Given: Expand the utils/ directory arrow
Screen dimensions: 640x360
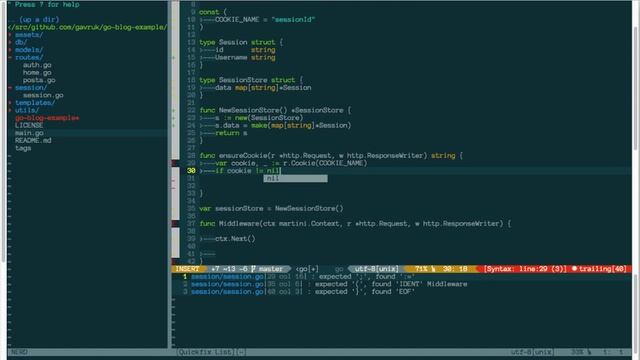Looking at the screenshot, I should tap(10, 110).
